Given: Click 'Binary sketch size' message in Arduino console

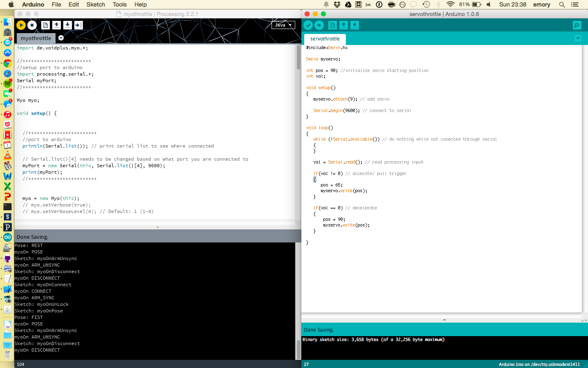Looking at the screenshot, I should [x=373, y=339].
